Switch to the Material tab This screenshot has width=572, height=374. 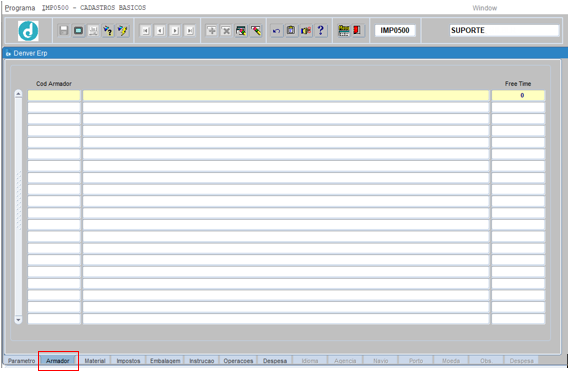[95, 361]
